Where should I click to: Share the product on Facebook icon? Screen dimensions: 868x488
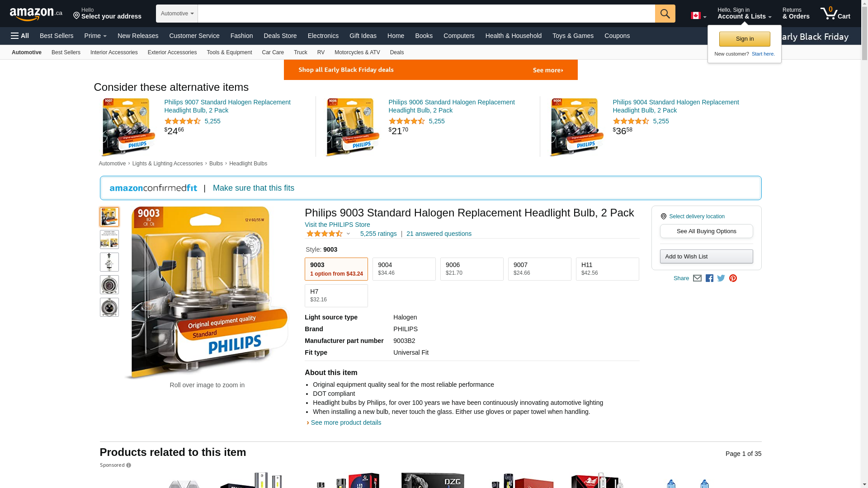(x=709, y=278)
